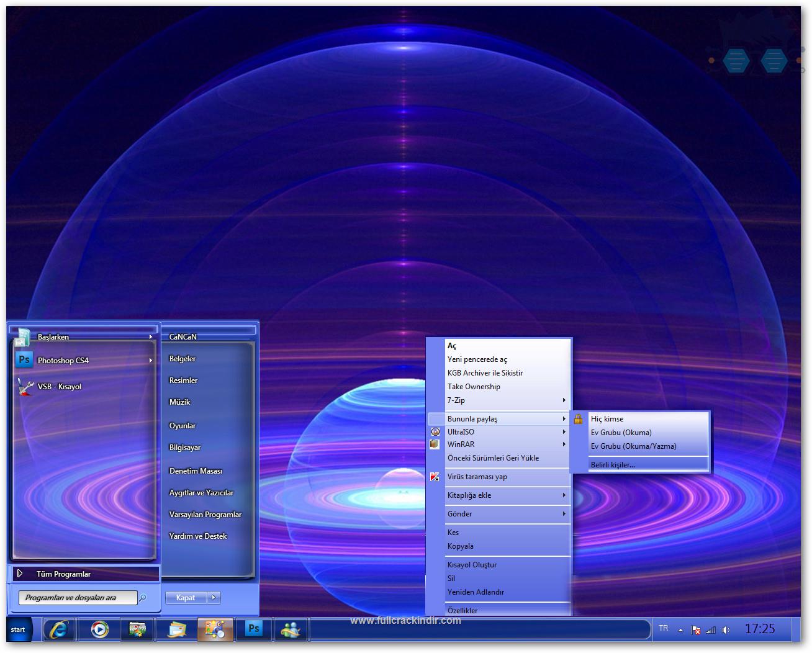Open Varsayılan Programlar
Screen dimensions: 812x653
point(205,515)
